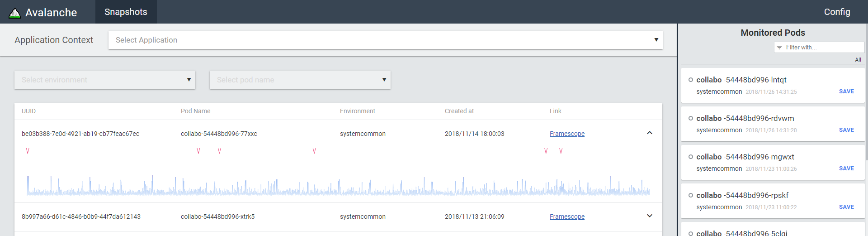Click the Environment column header

click(x=357, y=111)
